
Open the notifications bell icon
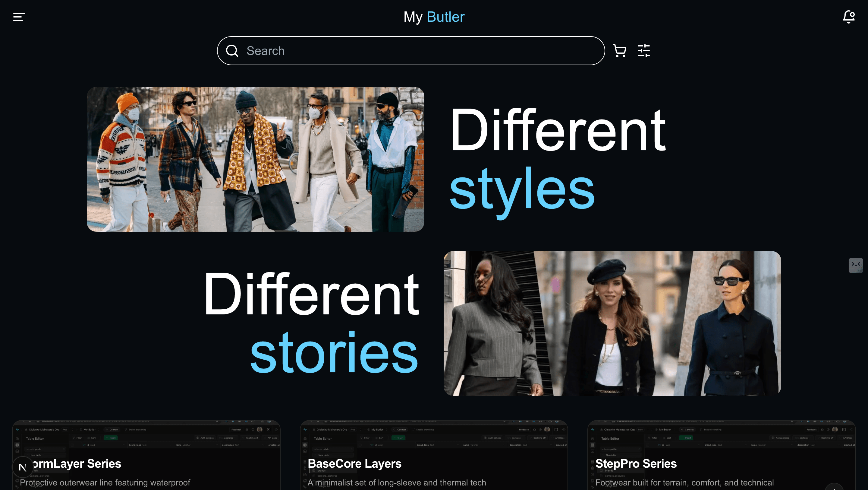pyautogui.click(x=849, y=17)
